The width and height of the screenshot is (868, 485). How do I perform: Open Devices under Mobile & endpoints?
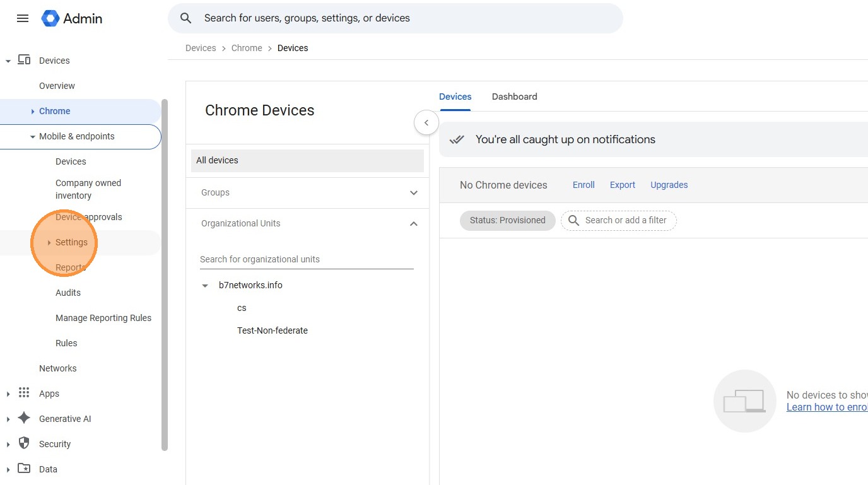point(71,161)
